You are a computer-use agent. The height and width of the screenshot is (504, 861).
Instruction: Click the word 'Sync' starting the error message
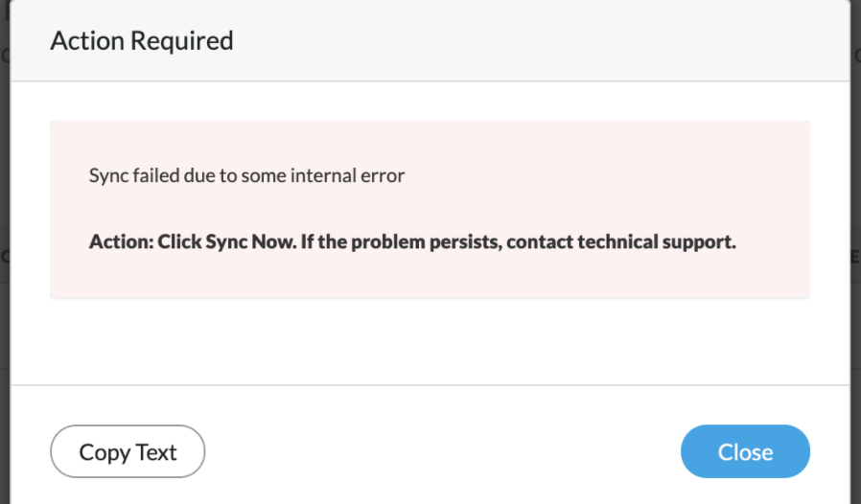coord(106,176)
